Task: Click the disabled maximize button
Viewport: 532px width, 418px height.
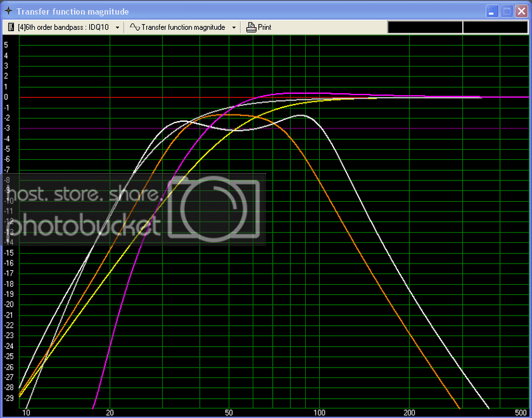Action: pos(507,11)
